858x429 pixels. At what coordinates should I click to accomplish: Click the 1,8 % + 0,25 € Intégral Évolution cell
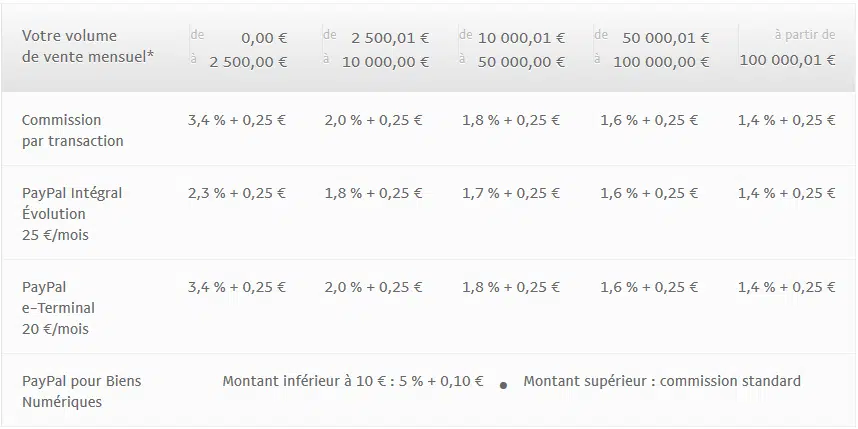[x=374, y=193]
